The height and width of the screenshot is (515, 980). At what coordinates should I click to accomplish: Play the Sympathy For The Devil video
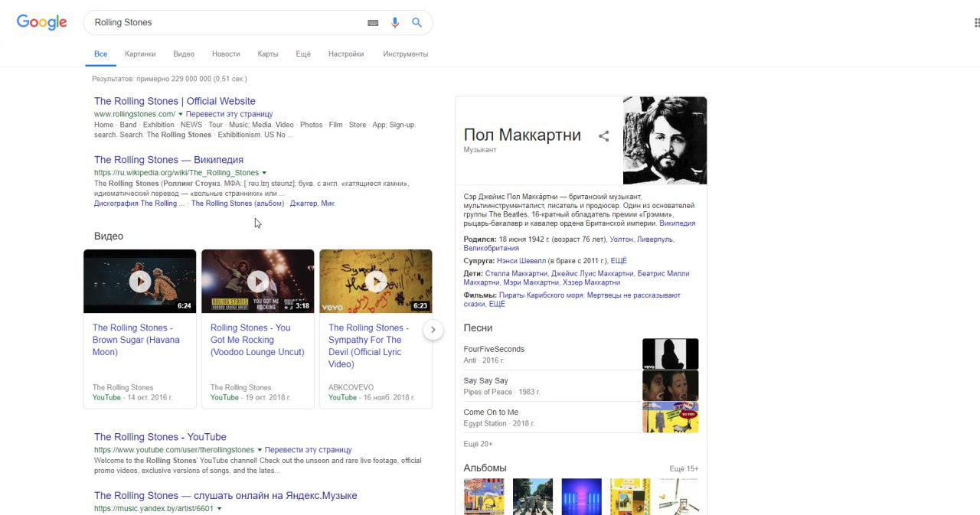pyautogui.click(x=375, y=281)
